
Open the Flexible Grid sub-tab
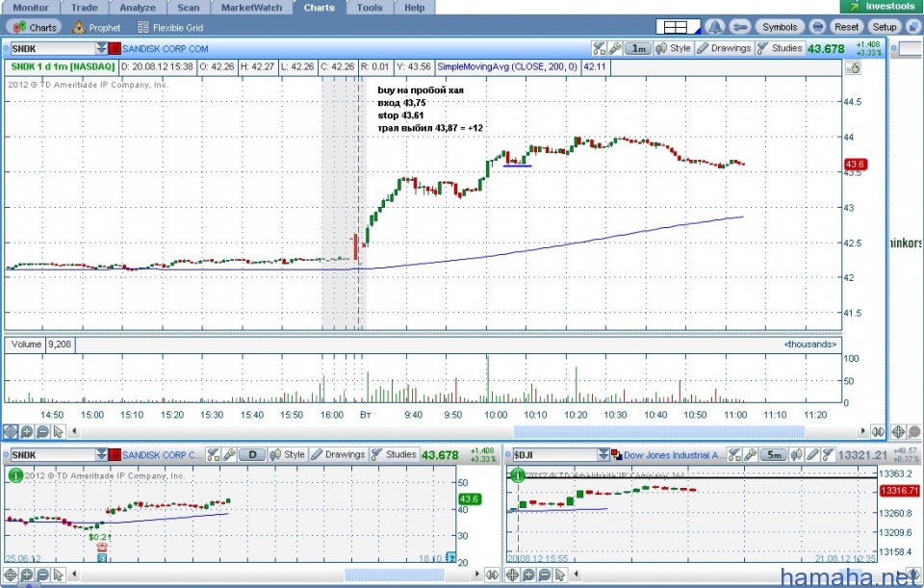(170, 27)
